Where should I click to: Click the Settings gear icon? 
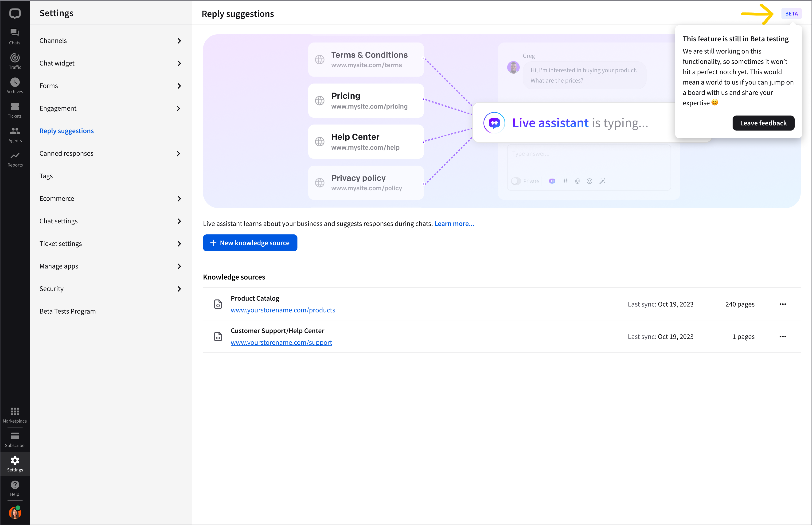pyautogui.click(x=15, y=461)
